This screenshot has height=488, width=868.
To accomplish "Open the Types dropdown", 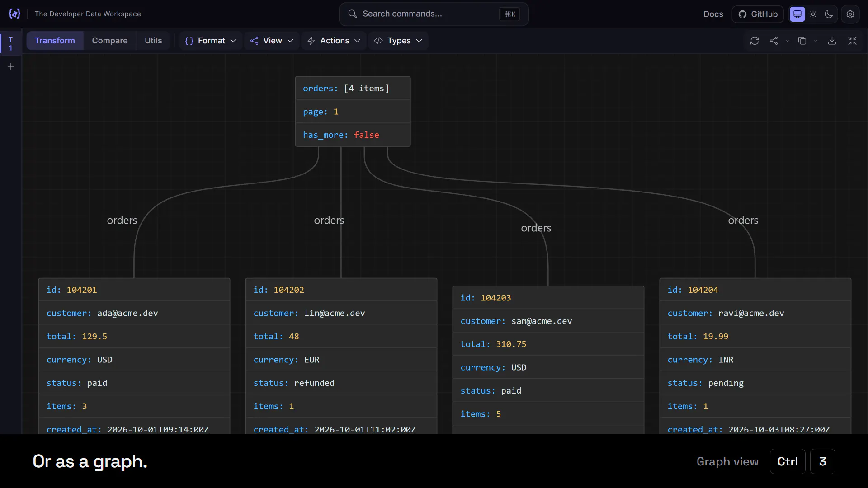I will click(x=398, y=41).
